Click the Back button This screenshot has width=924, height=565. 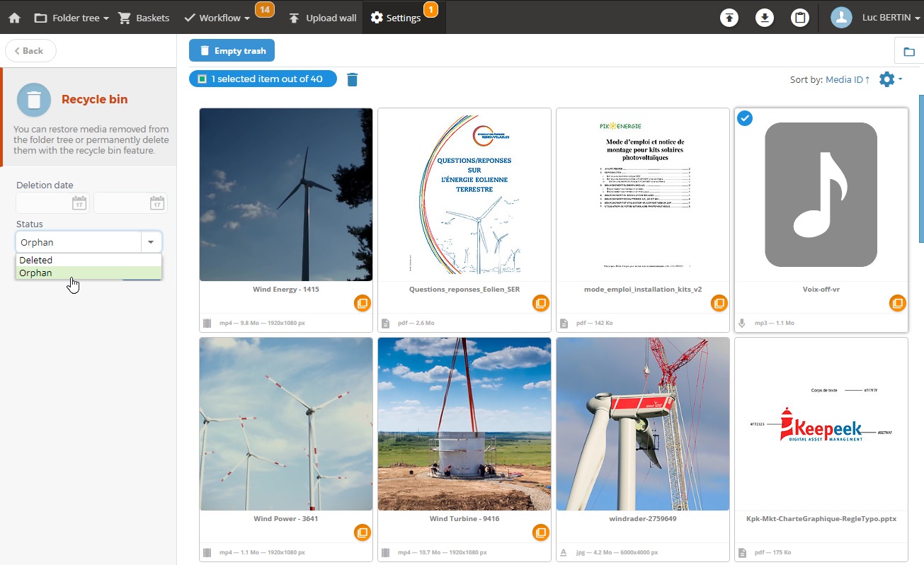click(x=30, y=51)
